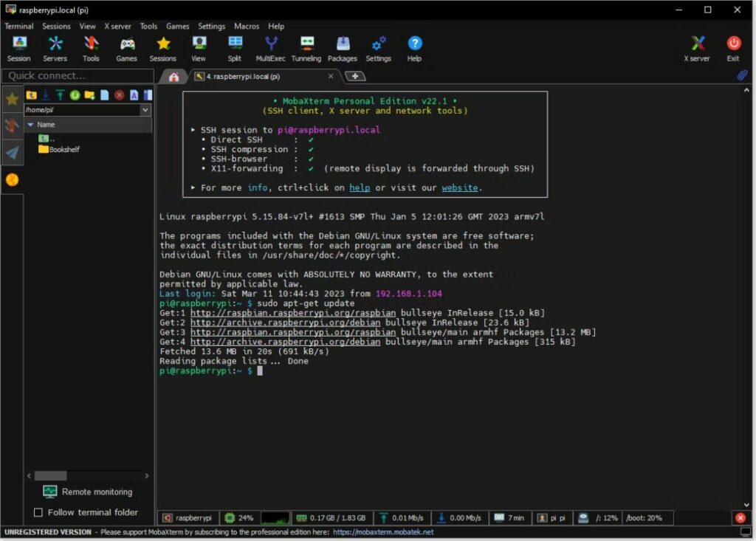This screenshot has height=541, width=756.
Task: Open the Macros menu
Action: click(247, 26)
